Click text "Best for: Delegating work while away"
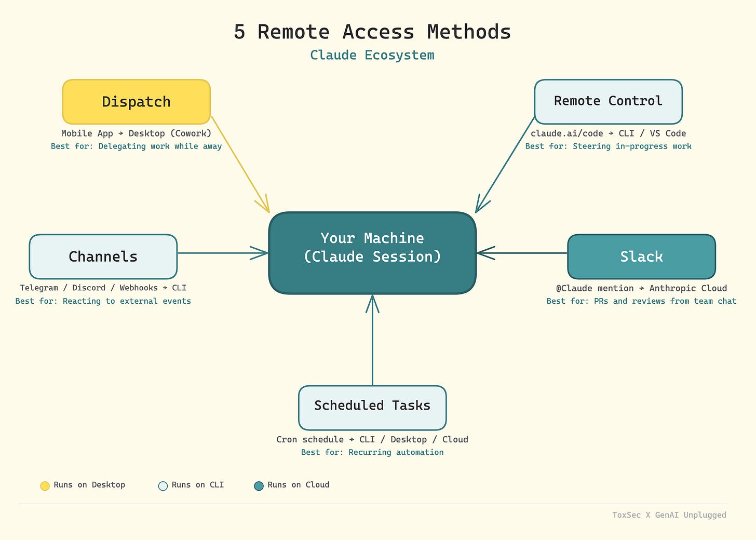The width and height of the screenshot is (756, 540). 137,146
